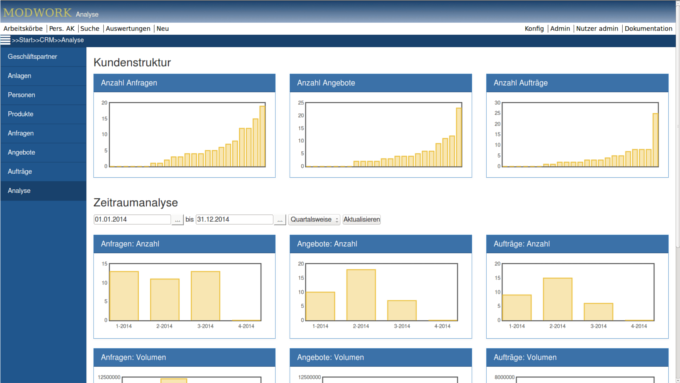Viewport: 680px width, 383px height.
Task: Open the Quartalsweise interval dropdown
Action: click(x=314, y=220)
